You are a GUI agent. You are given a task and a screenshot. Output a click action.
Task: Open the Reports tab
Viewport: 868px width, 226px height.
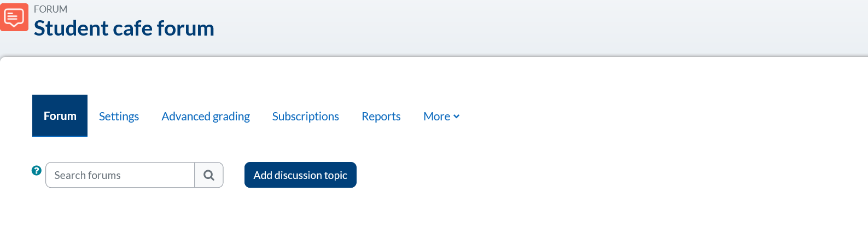[381, 117]
